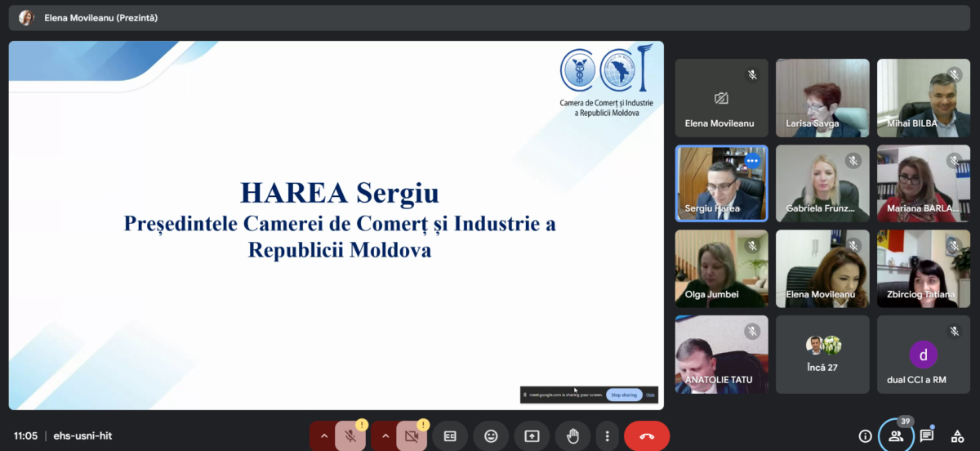Open chat with everyone icon

point(927,436)
